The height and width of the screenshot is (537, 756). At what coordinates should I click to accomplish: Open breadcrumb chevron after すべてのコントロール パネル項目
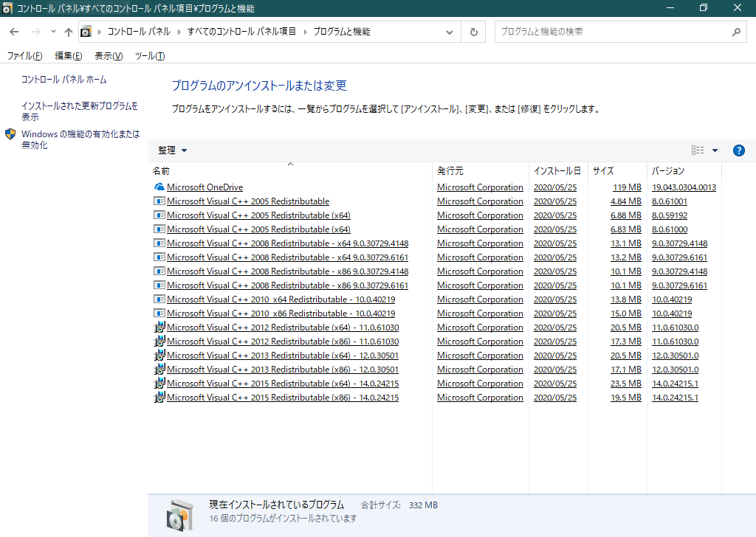pyautogui.click(x=305, y=32)
